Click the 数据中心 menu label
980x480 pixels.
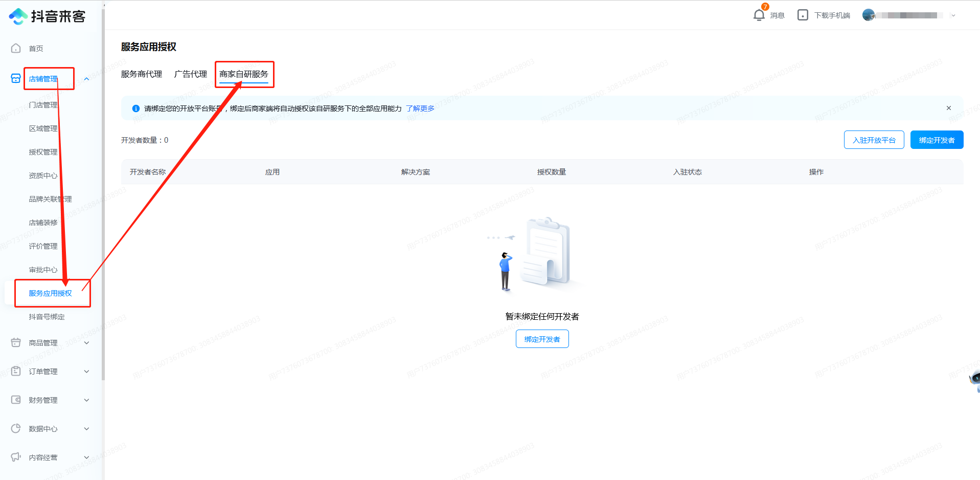43,429
